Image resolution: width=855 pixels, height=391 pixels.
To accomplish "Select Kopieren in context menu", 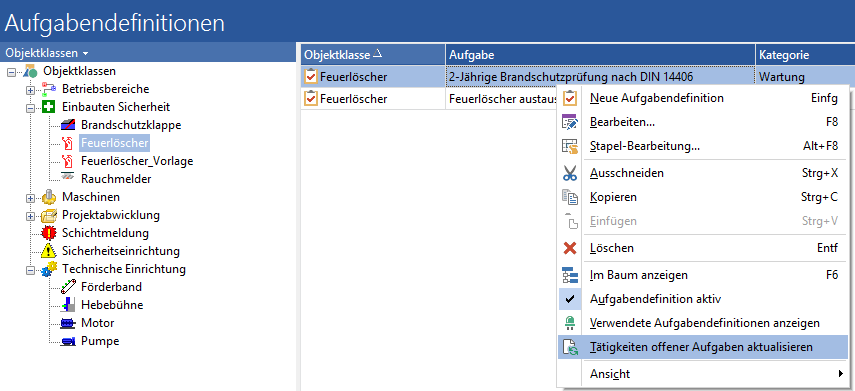I will pos(703,197).
